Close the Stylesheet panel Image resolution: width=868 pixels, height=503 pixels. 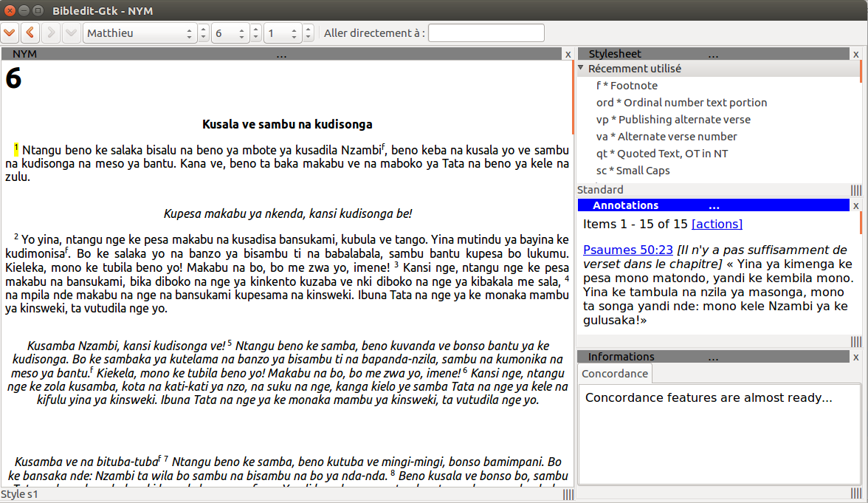tap(855, 54)
